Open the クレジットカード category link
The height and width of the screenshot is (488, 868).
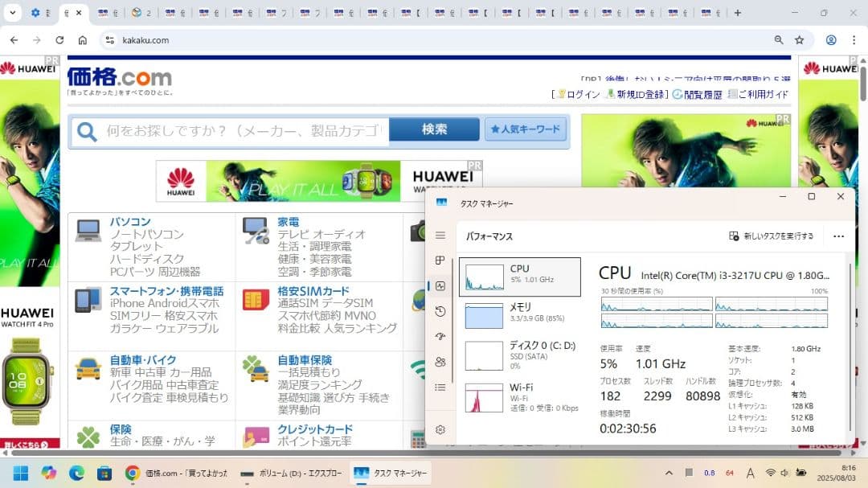pos(315,429)
